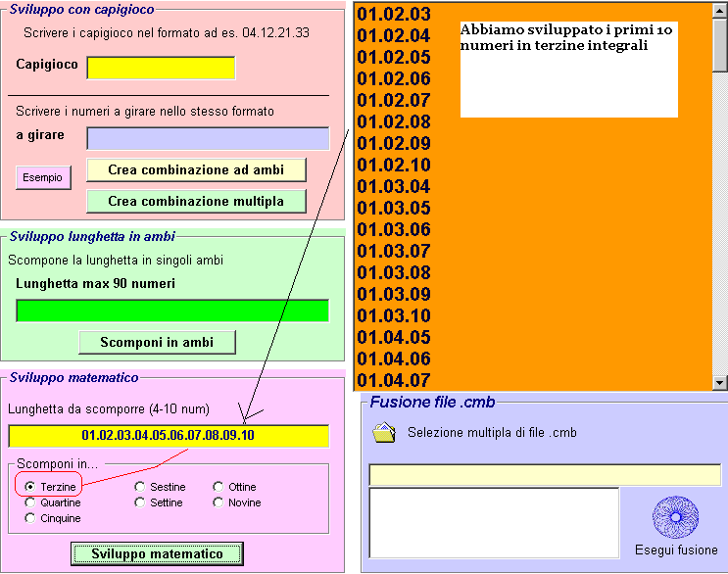This screenshot has width=728, height=574.
Task: Click the Lunghetta da scomporre yellow field
Action: click(x=169, y=436)
